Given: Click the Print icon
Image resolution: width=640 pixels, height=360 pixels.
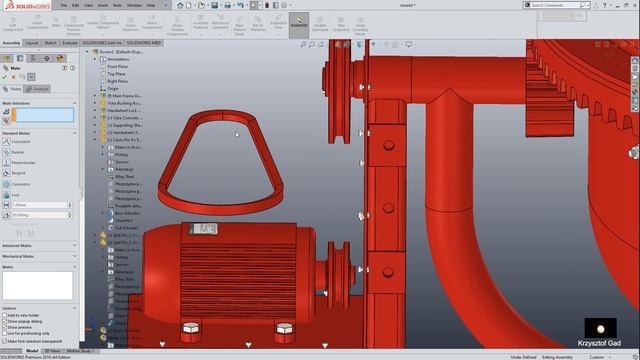Looking at the screenshot, I should [227, 5].
